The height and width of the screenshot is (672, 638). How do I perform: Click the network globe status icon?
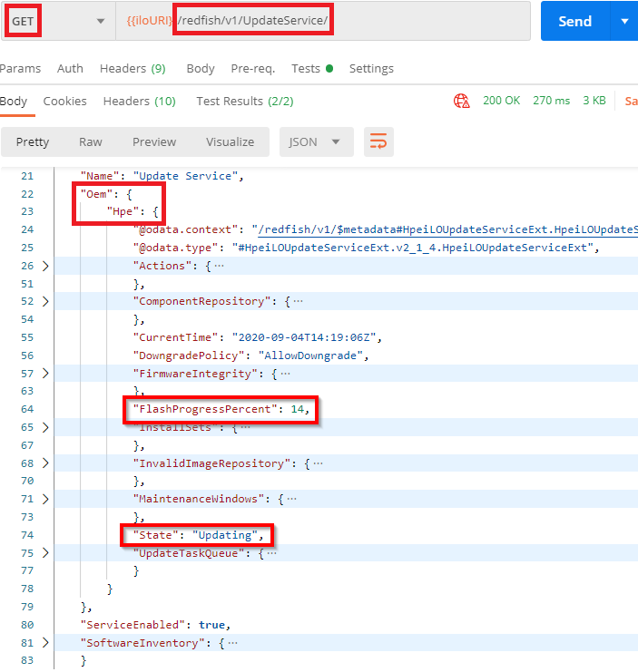(x=462, y=102)
